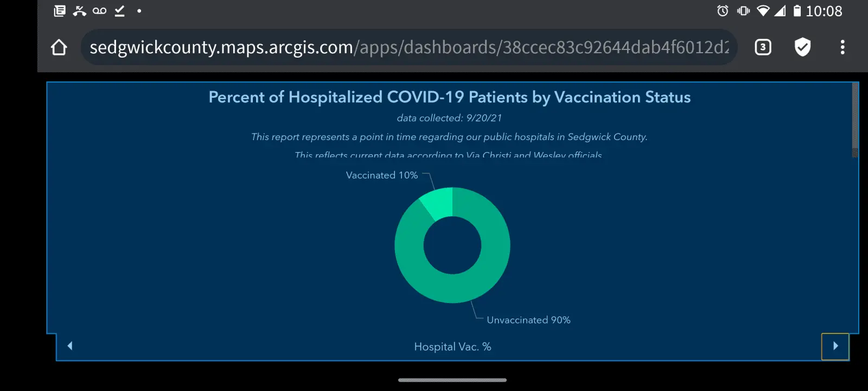This screenshot has width=868, height=391.
Task: Open the tab switcher showing 3 tabs
Action: click(x=763, y=47)
